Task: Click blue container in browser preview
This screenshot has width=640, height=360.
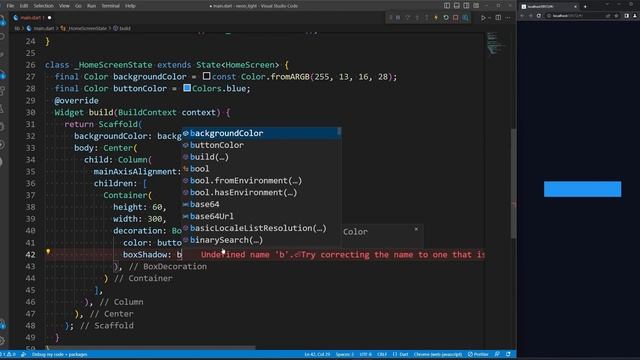Action: [582, 189]
